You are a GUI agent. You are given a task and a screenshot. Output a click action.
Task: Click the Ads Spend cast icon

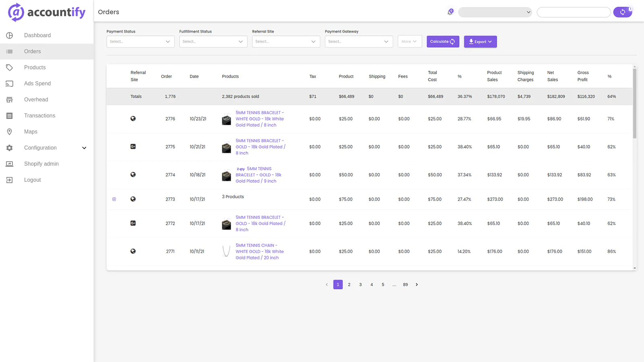tap(10, 84)
